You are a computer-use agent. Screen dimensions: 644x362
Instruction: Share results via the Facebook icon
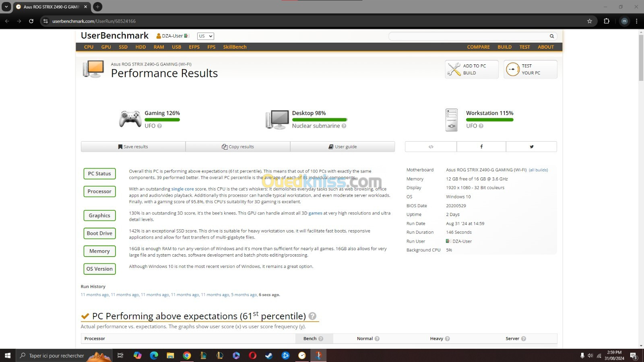pyautogui.click(x=481, y=147)
